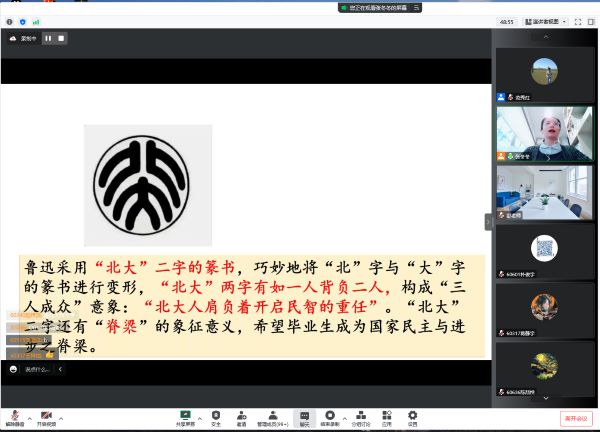Open the Apps icon
The width and height of the screenshot is (600, 432).
click(386, 416)
